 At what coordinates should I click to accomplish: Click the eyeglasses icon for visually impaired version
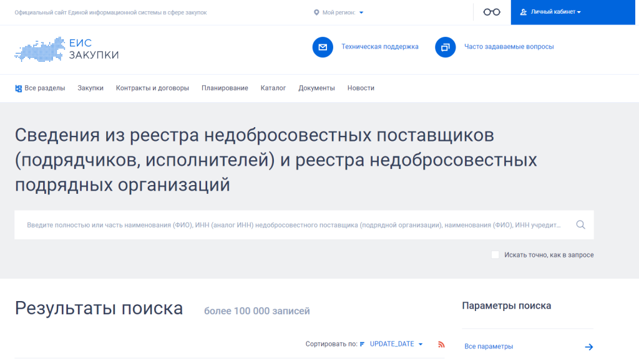point(491,11)
